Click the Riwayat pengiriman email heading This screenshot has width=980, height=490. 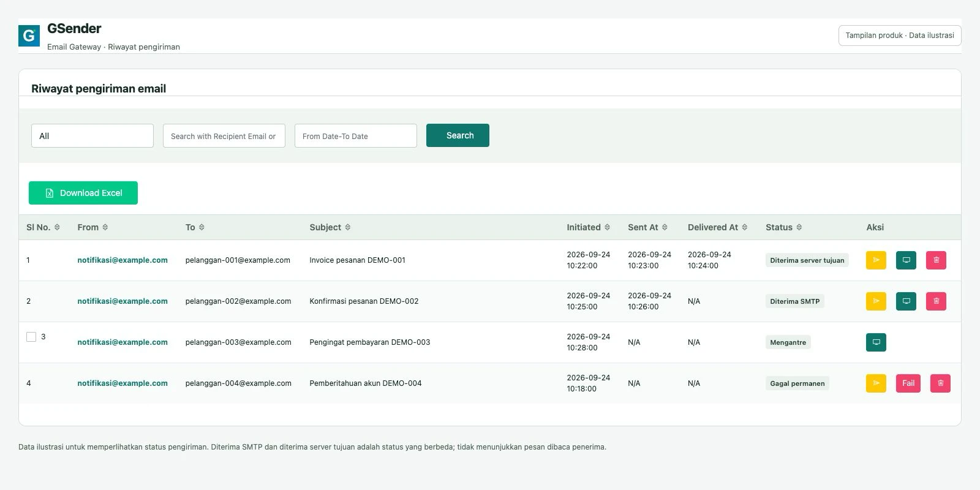99,89
